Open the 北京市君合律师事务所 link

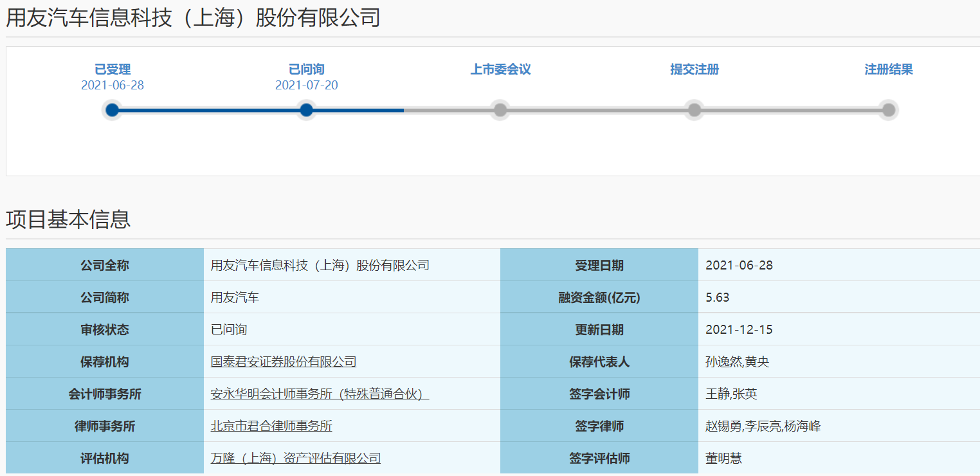[271, 426]
